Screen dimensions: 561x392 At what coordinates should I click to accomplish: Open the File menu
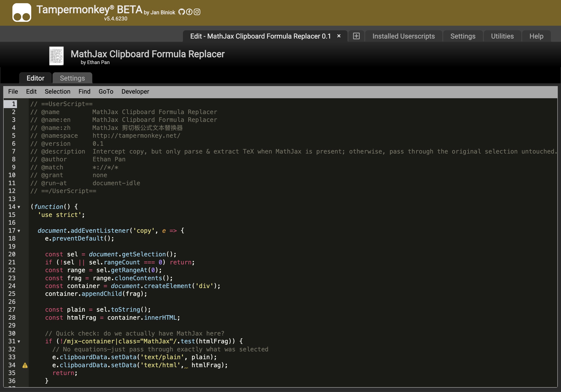pyautogui.click(x=13, y=91)
